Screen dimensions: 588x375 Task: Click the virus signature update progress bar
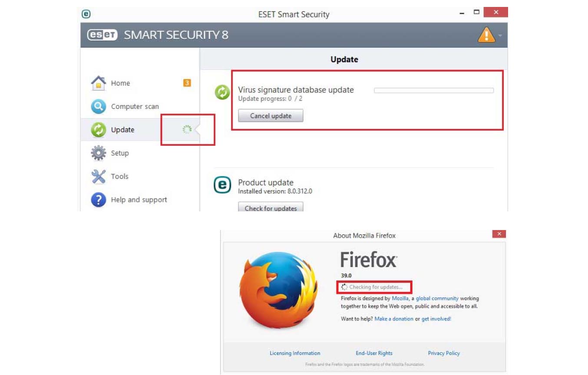pos(434,91)
